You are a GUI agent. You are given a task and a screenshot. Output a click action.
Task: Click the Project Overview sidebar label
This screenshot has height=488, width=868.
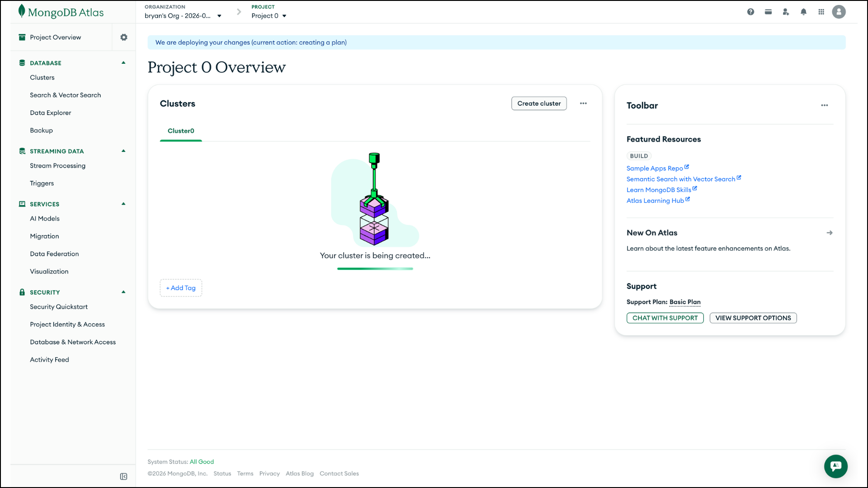56,37
